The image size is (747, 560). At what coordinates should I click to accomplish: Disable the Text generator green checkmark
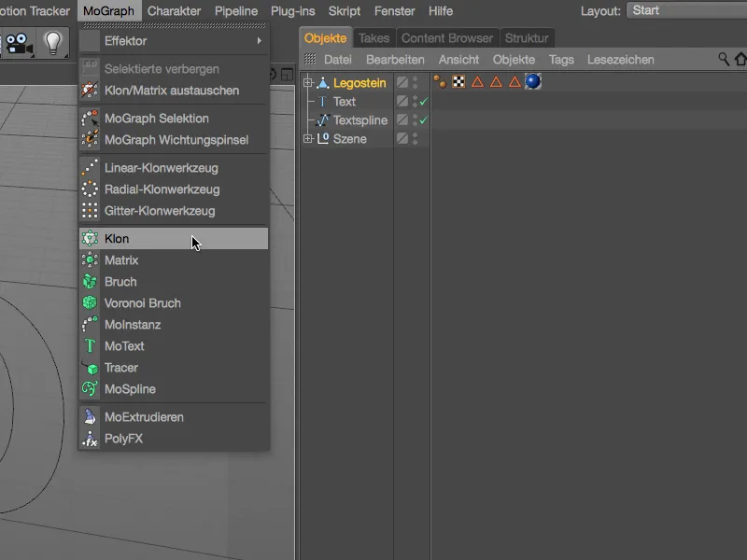pyautogui.click(x=423, y=101)
